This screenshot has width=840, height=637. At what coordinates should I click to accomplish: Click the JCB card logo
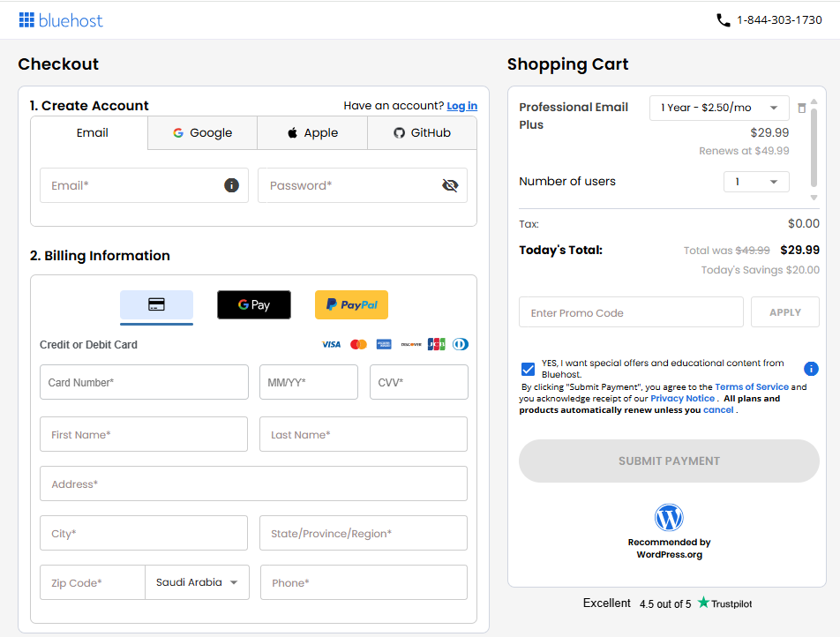coord(437,344)
